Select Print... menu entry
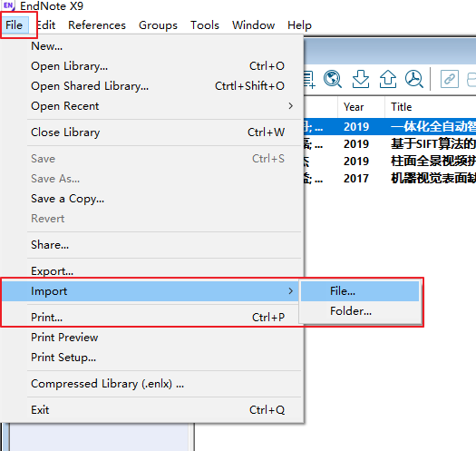Screen dimensions: 476x451 [151, 318]
